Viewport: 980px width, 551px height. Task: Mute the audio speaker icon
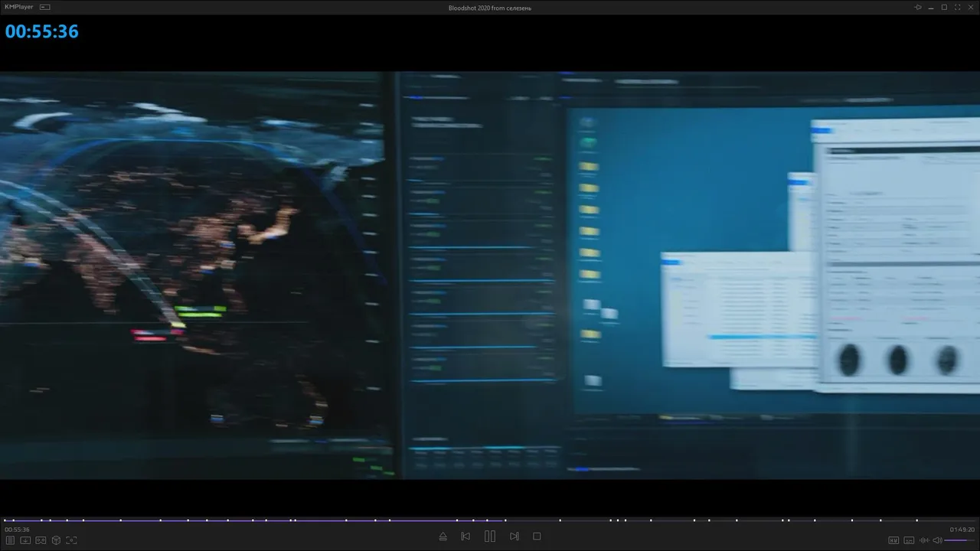pyautogui.click(x=937, y=540)
